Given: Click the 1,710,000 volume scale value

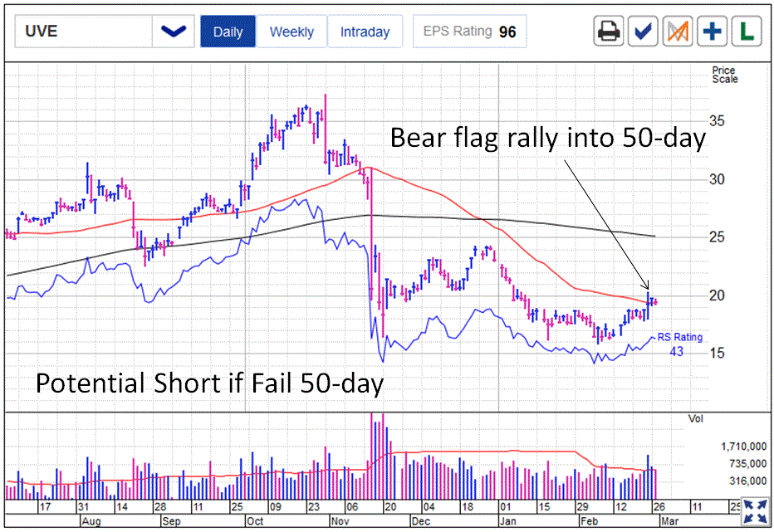Looking at the screenshot, I should pos(743,447).
